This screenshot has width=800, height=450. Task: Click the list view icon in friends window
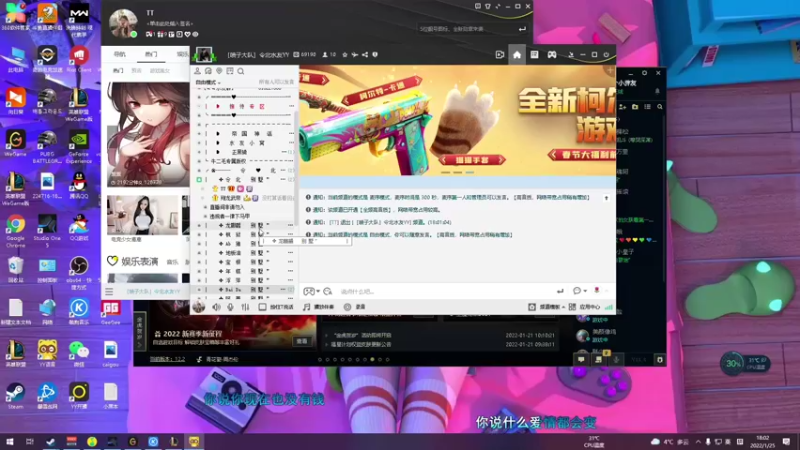click(647, 107)
